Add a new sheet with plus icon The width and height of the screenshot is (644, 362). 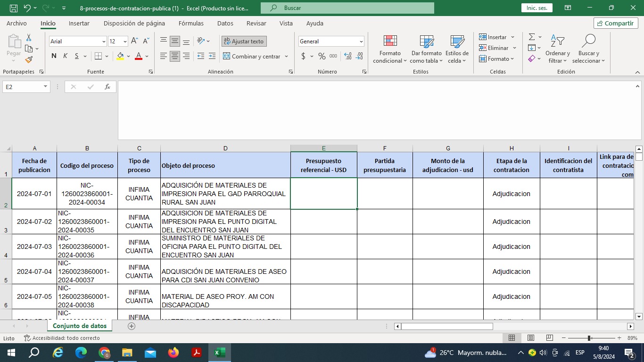[132, 326]
